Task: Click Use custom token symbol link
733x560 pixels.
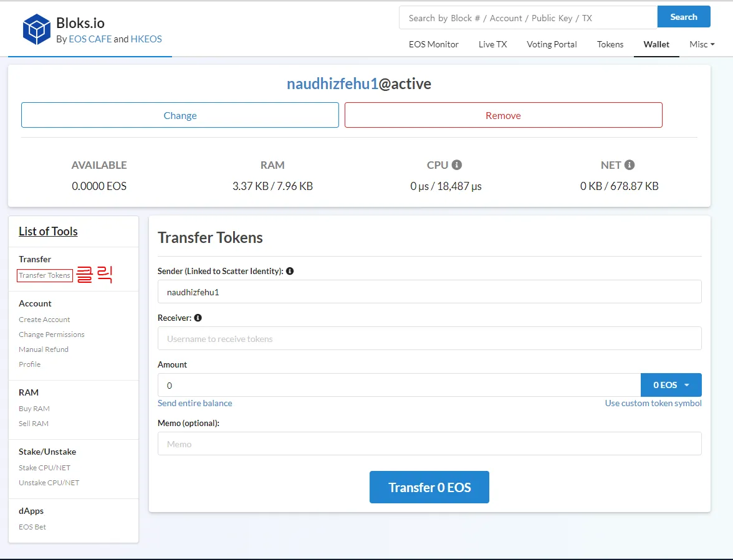Action: click(x=653, y=403)
